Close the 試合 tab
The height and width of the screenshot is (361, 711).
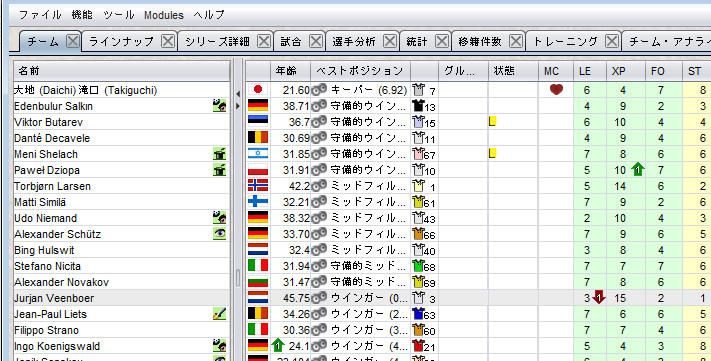316,41
